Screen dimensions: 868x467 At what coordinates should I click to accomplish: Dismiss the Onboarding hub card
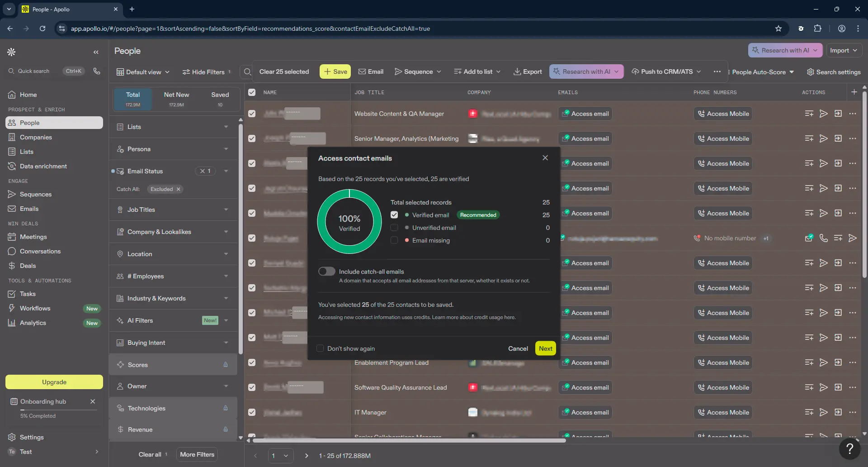[93, 401]
